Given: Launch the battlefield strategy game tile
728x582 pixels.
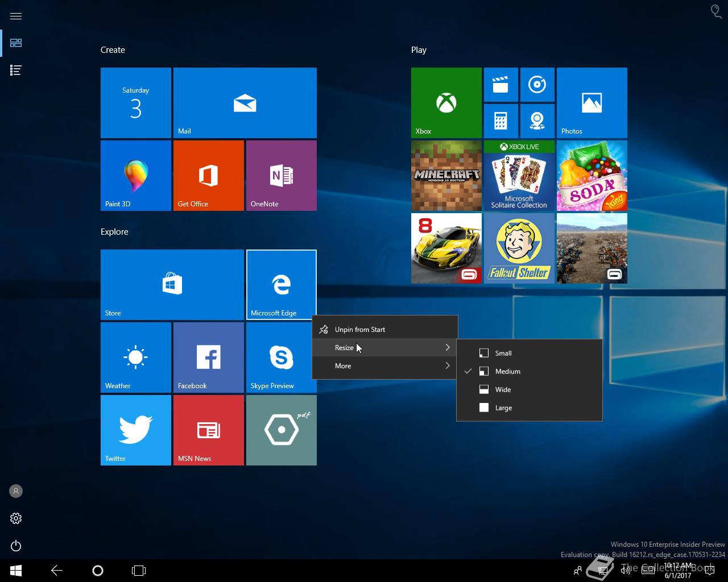Looking at the screenshot, I should pos(592,248).
